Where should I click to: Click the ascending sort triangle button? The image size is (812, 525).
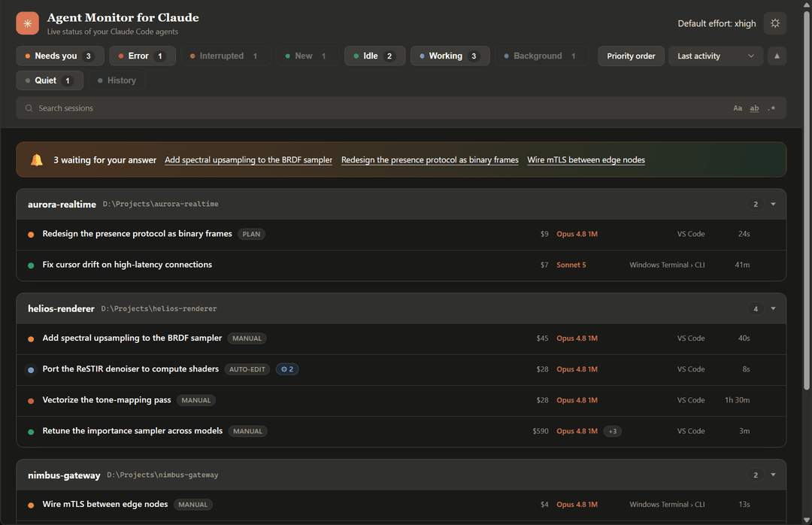coord(777,56)
